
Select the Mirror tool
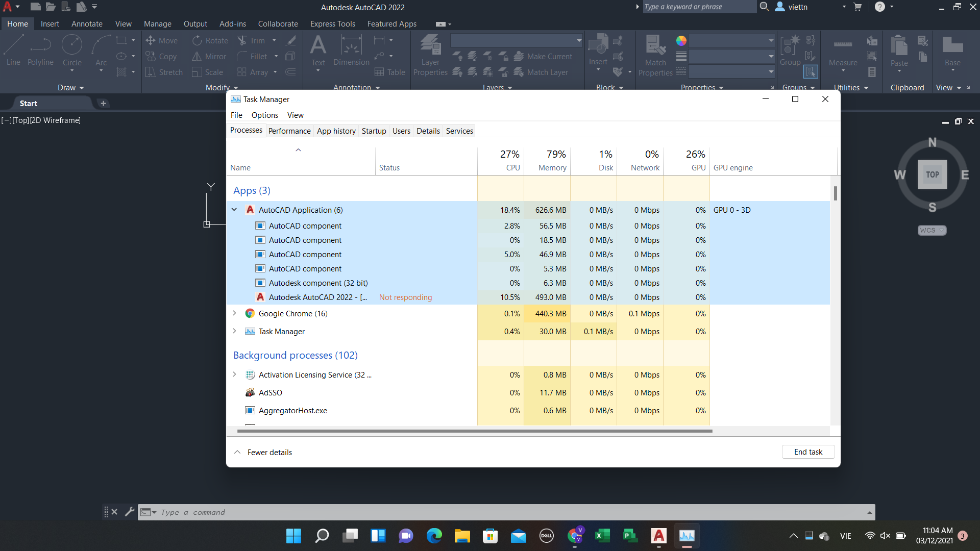click(209, 56)
